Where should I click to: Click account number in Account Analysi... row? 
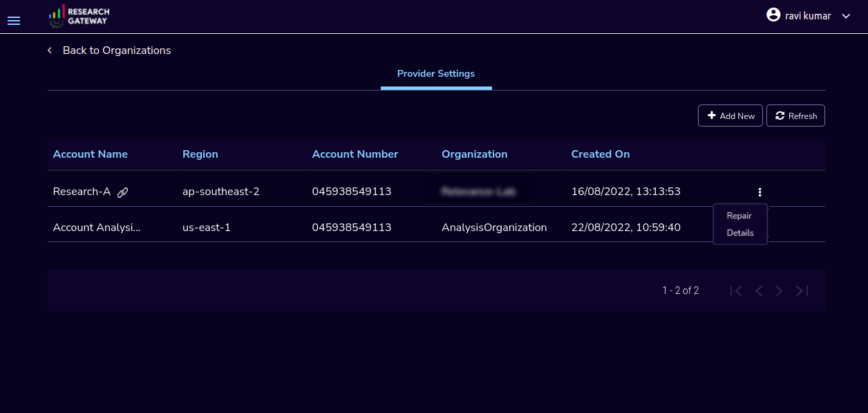[x=352, y=228]
